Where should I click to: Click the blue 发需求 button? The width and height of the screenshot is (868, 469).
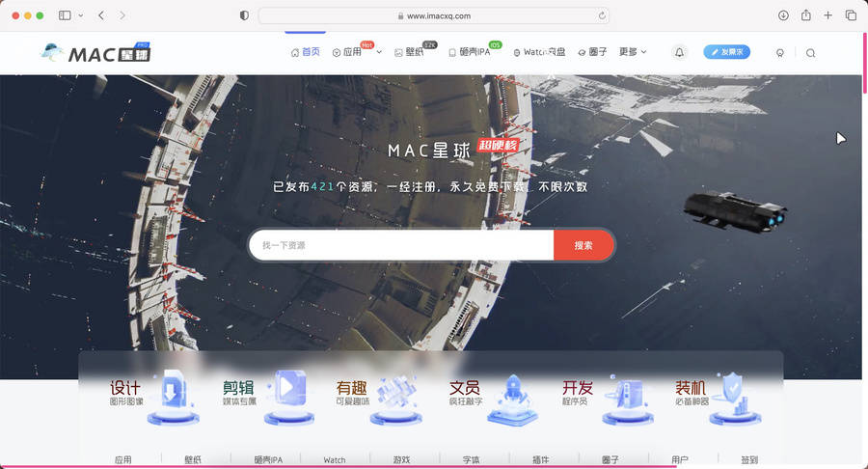click(727, 52)
